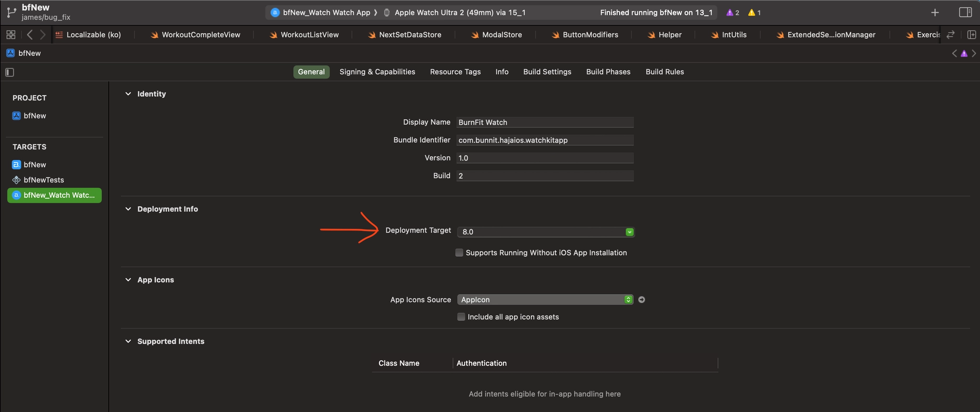Click the arrow next to AppIcon source

(x=642, y=300)
